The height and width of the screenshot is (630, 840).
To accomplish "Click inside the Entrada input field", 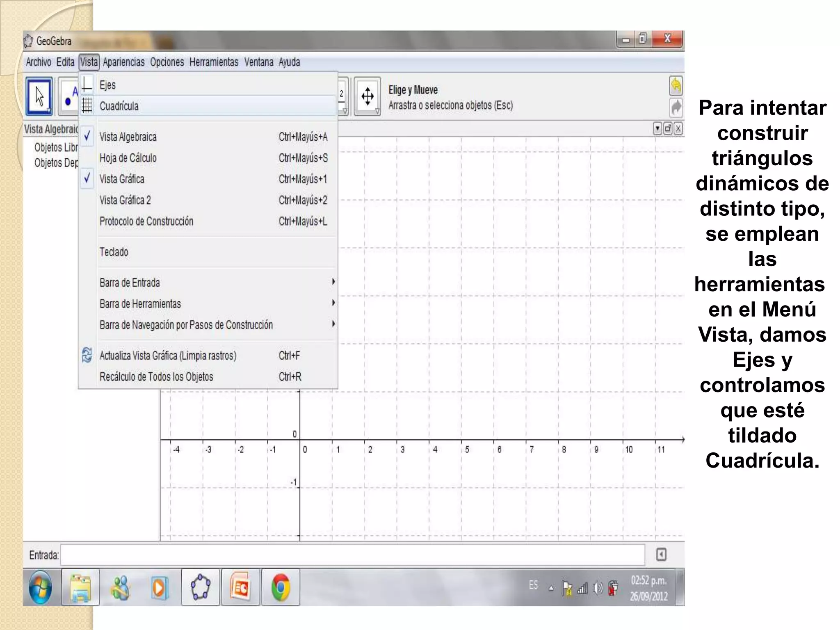I will [x=353, y=555].
